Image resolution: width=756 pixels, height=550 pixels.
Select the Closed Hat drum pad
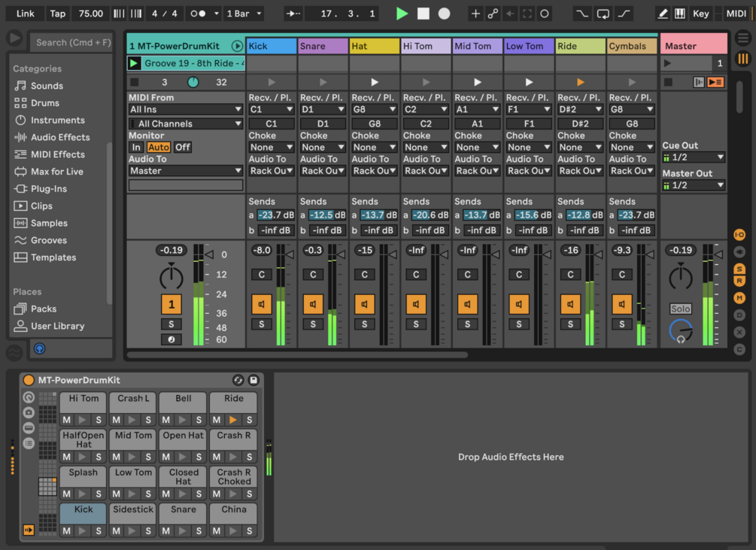click(184, 477)
